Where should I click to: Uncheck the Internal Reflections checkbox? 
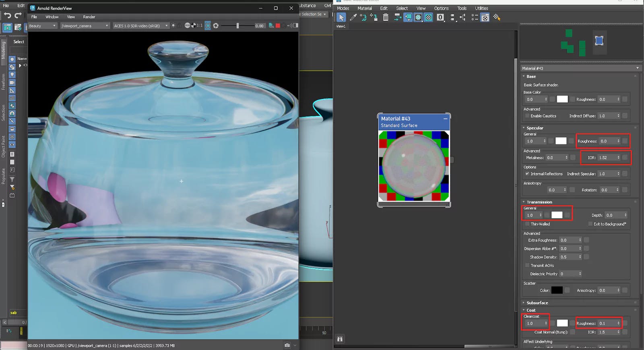coord(527,174)
